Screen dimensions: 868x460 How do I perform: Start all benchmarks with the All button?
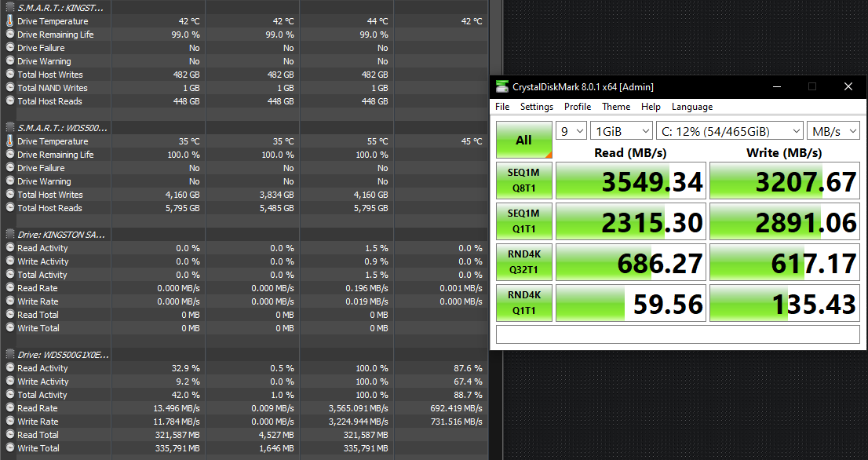coord(523,140)
